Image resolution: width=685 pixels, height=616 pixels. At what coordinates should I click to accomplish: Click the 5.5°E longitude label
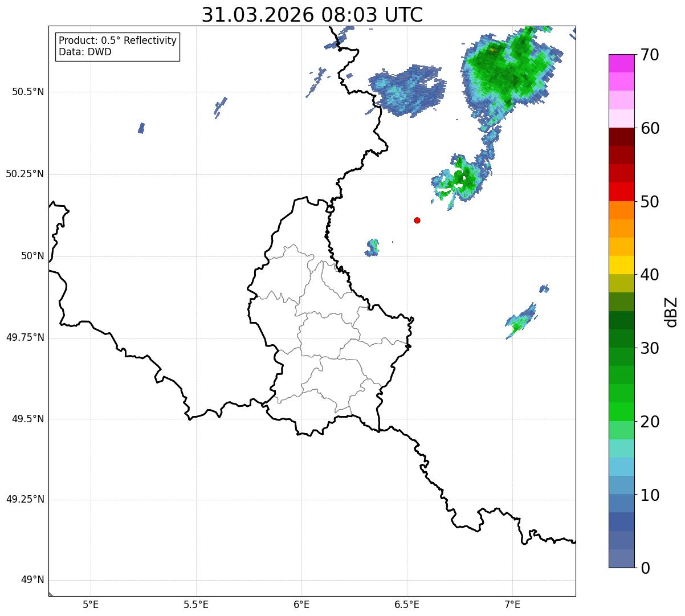click(x=196, y=604)
